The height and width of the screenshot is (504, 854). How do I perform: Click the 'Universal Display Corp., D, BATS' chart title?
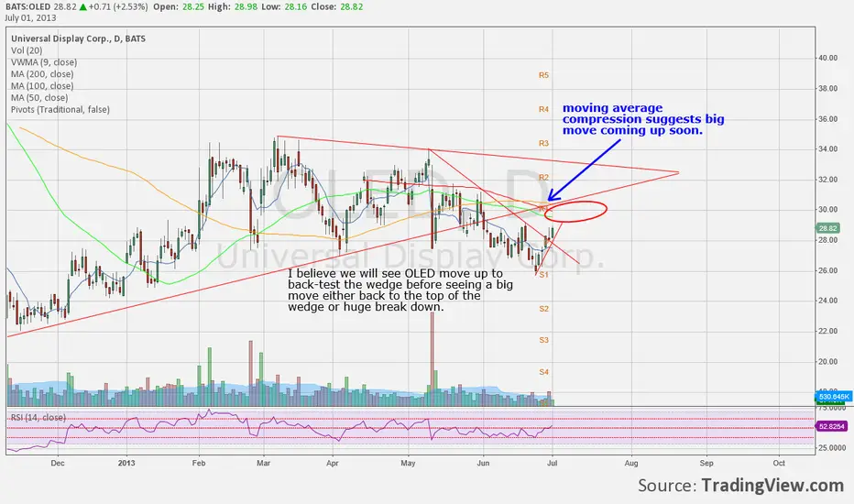(79, 38)
